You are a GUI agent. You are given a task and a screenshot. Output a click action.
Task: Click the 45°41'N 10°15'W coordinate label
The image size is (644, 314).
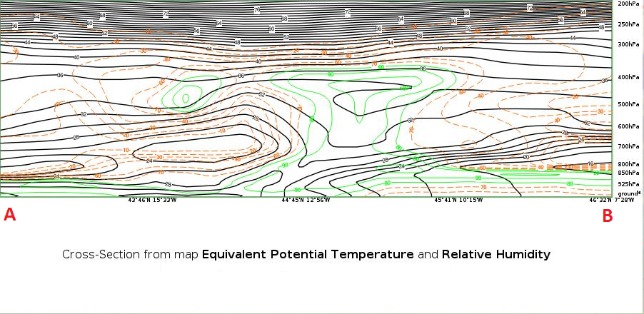pos(458,201)
